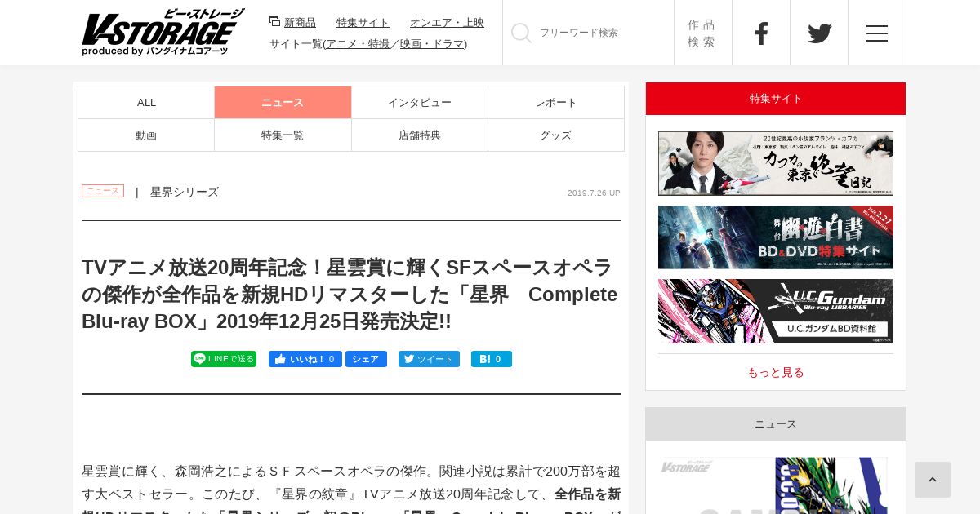Open the 特集一覧 tab
Viewport: 980px width, 514px height.
point(283,135)
